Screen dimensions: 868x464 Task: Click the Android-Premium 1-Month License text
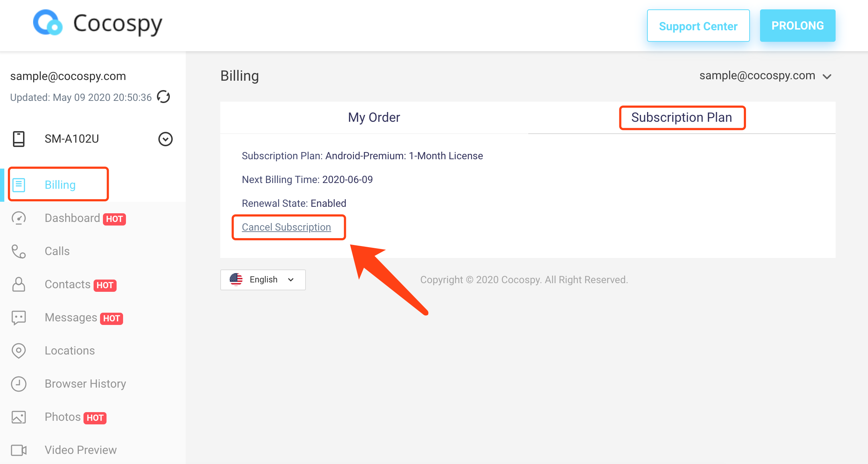[404, 156]
